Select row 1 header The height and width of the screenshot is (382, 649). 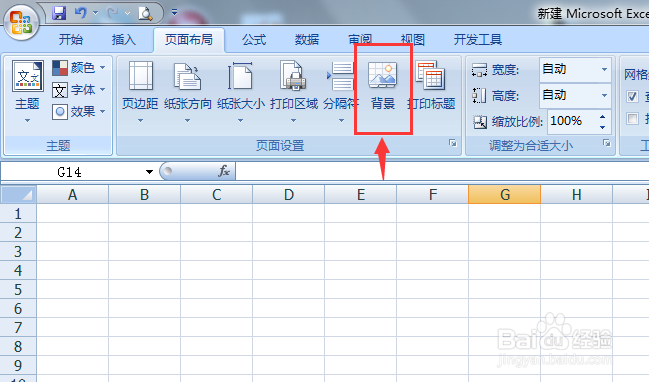pos(18,214)
